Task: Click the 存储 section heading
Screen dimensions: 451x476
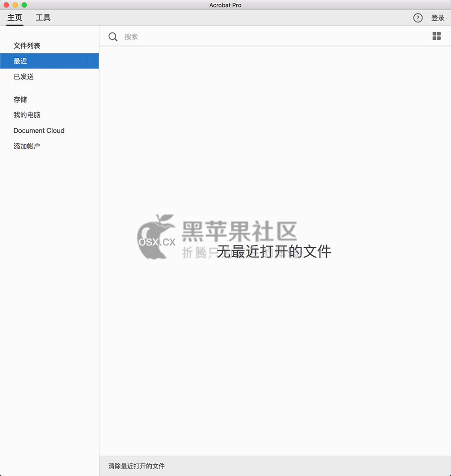Action: tap(20, 99)
